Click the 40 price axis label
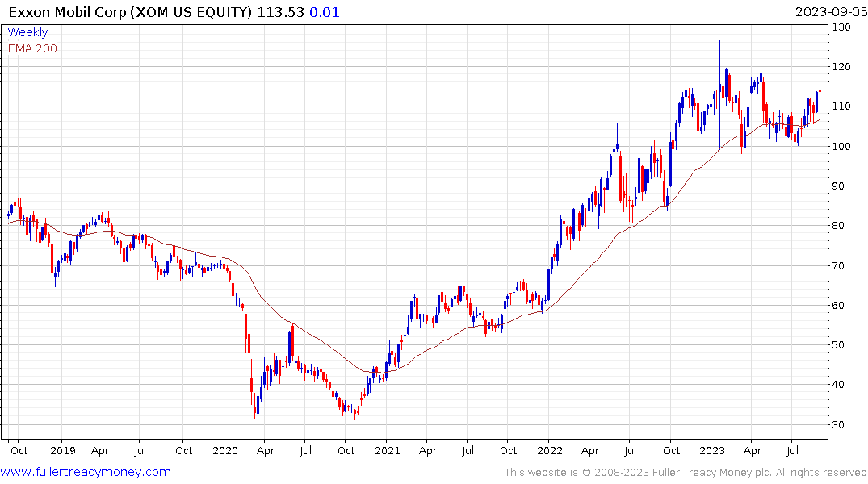The image size is (868, 484). click(839, 385)
